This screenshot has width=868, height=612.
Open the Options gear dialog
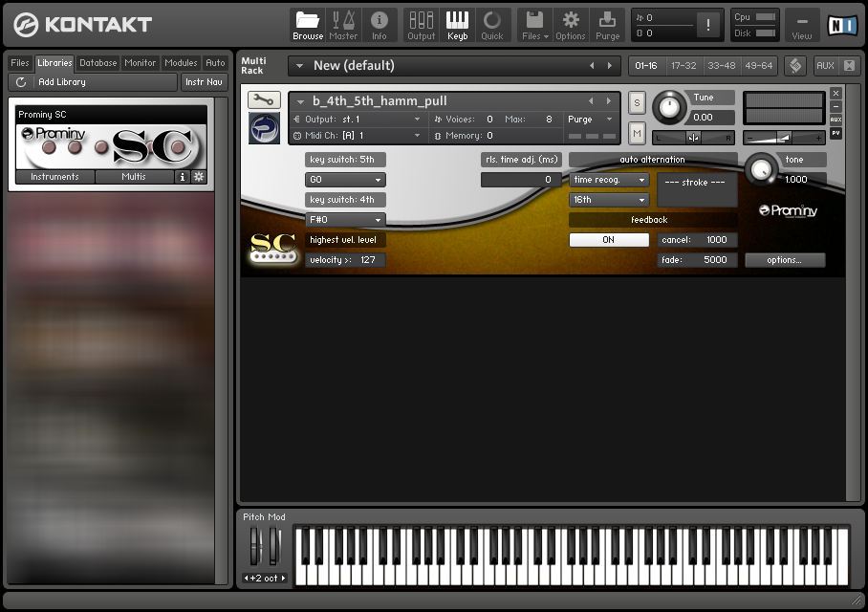coord(570,25)
